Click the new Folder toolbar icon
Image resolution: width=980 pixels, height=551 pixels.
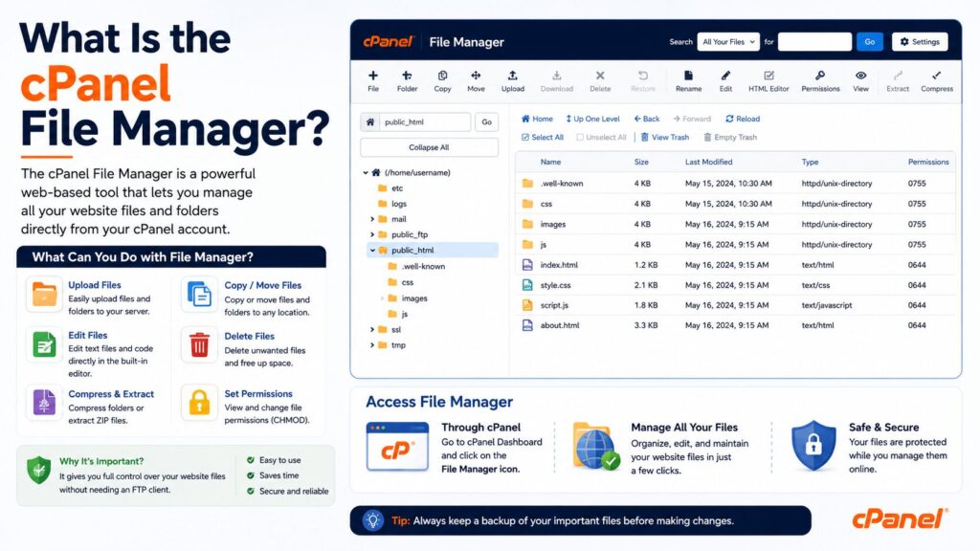(x=407, y=76)
